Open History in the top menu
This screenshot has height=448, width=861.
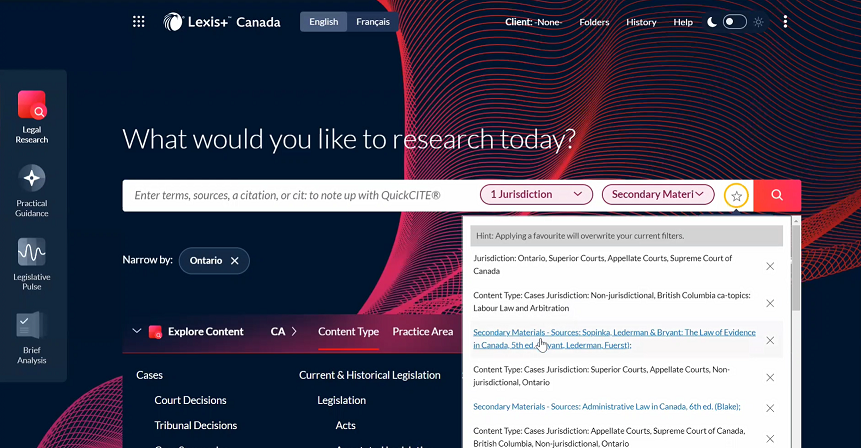point(641,22)
